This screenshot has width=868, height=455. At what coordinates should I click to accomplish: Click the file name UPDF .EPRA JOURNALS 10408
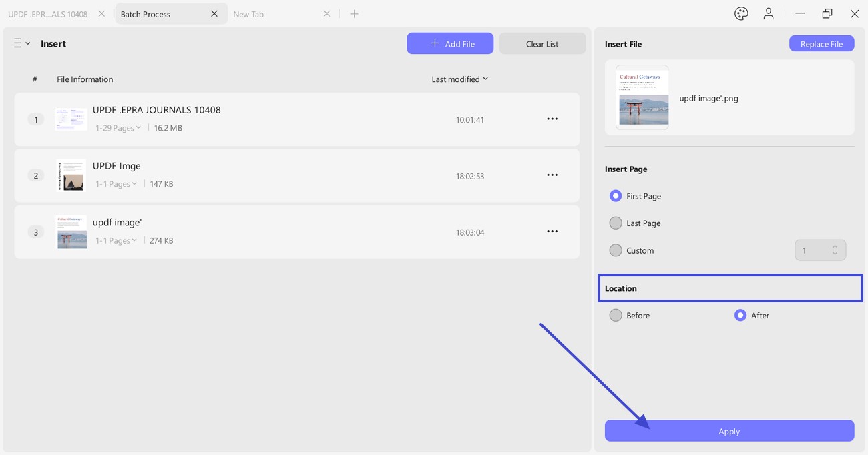(156, 110)
